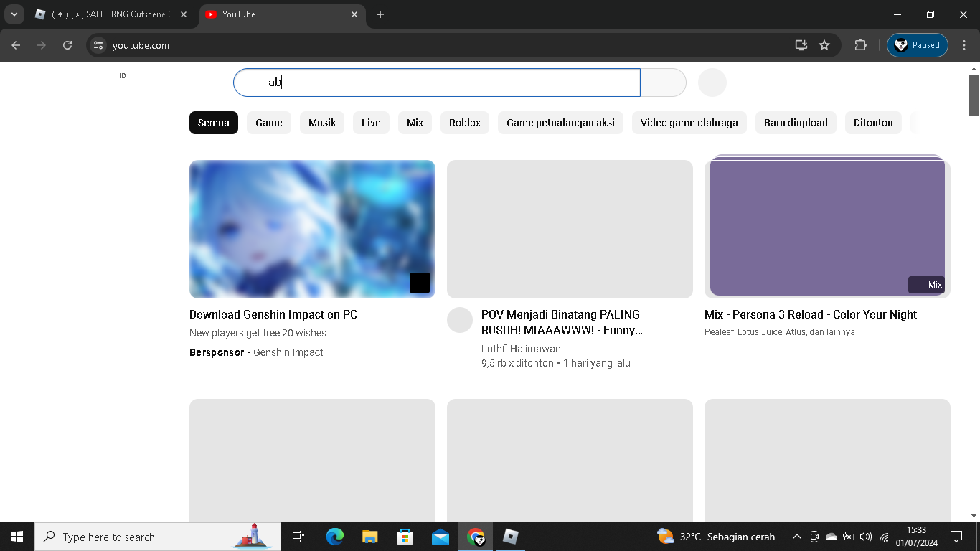Open the tab search dropdown arrow
Viewport: 980px width, 551px height.
tap(14, 14)
